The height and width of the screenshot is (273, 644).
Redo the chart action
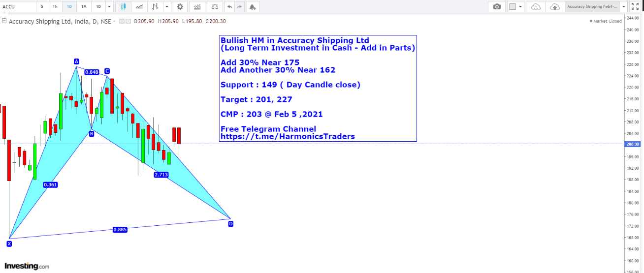pyautogui.click(x=239, y=6)
